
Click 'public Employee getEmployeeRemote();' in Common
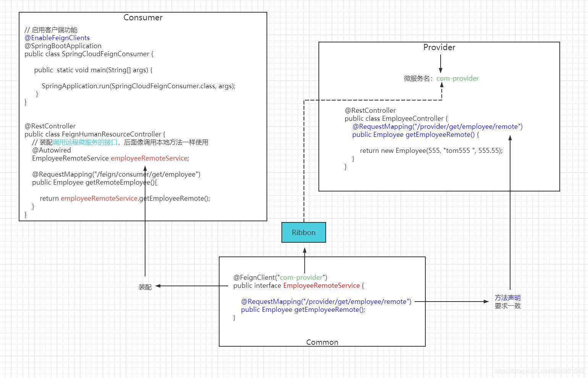coord(303,310)
